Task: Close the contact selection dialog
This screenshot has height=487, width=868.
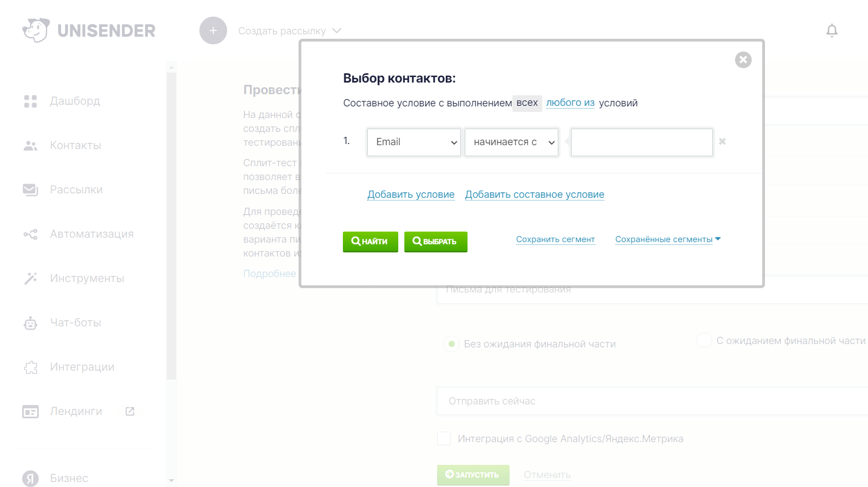Action: pos(743,60)
